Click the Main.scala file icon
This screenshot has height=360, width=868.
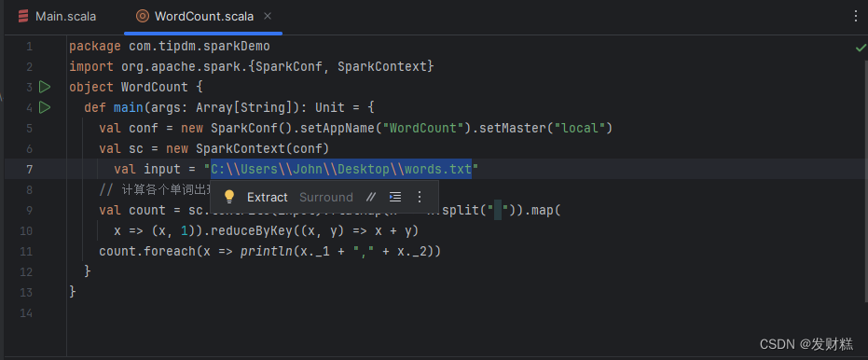[23, 17]
